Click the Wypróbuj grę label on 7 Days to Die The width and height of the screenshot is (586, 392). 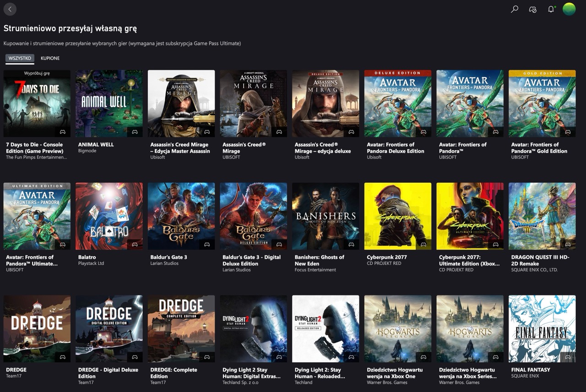pyautogui.click(x=37, y=73)
